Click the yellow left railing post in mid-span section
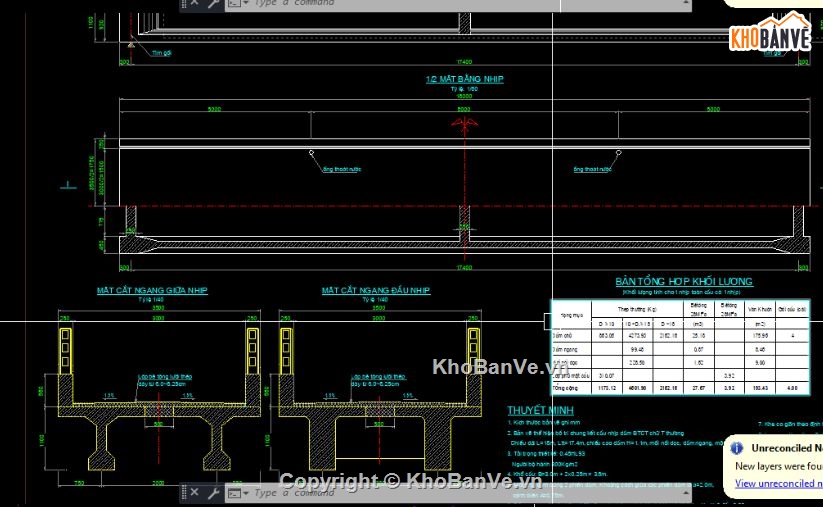Screen dimensions: 823x507 point(66,351)
